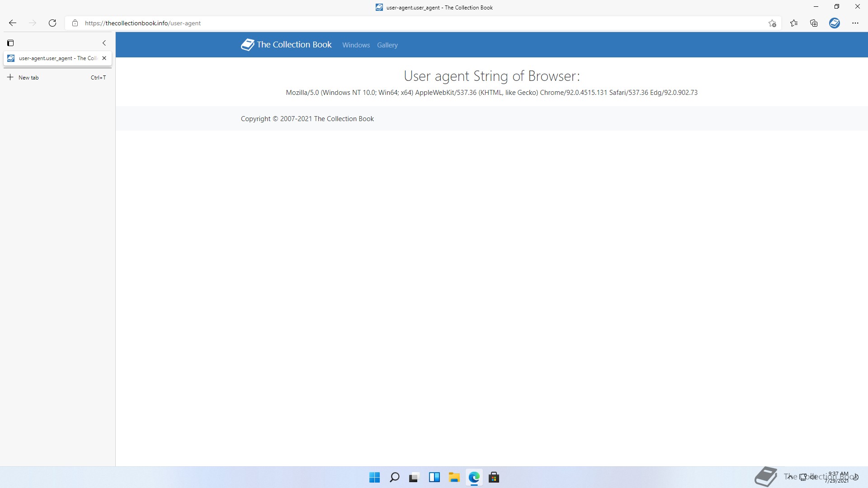868x488 pixels.
Task: Collapse the vertical tabs pane
Action: [x=104, y=43]
